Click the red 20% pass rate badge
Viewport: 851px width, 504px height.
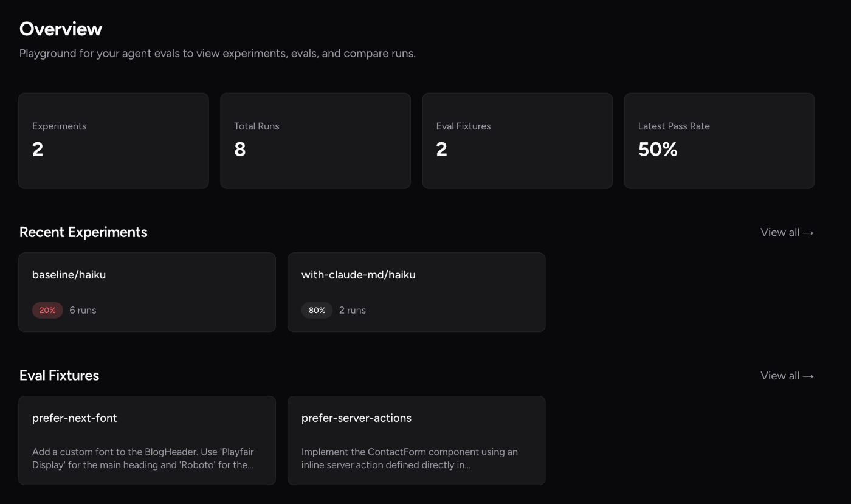(x=47, y=310)
